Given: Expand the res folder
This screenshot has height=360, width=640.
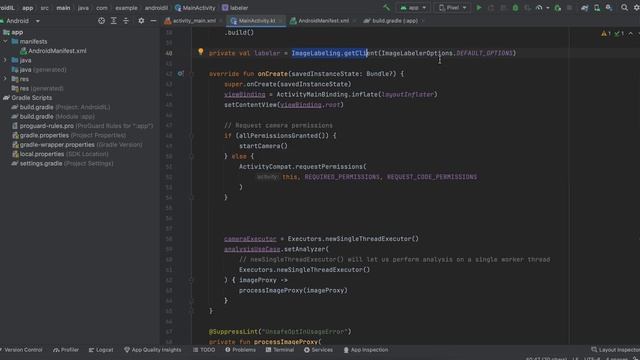Looking at the screenshot, I should 5,78.
